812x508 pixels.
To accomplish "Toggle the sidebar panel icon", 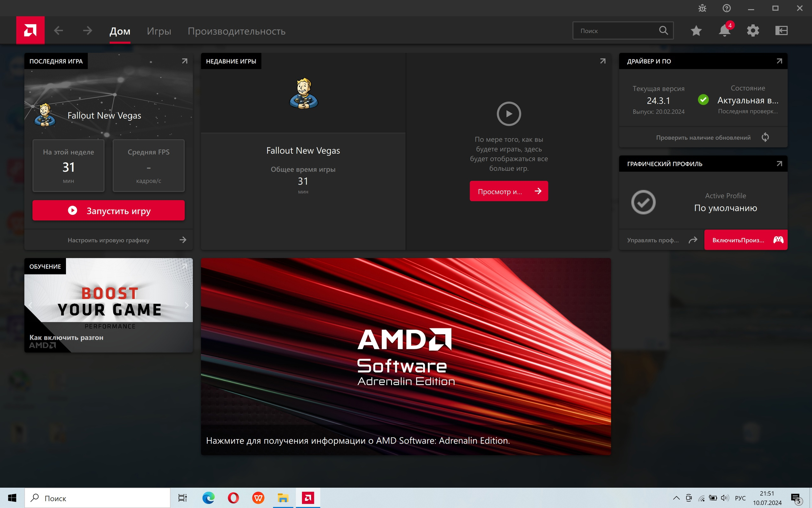I will click(782, 30).
